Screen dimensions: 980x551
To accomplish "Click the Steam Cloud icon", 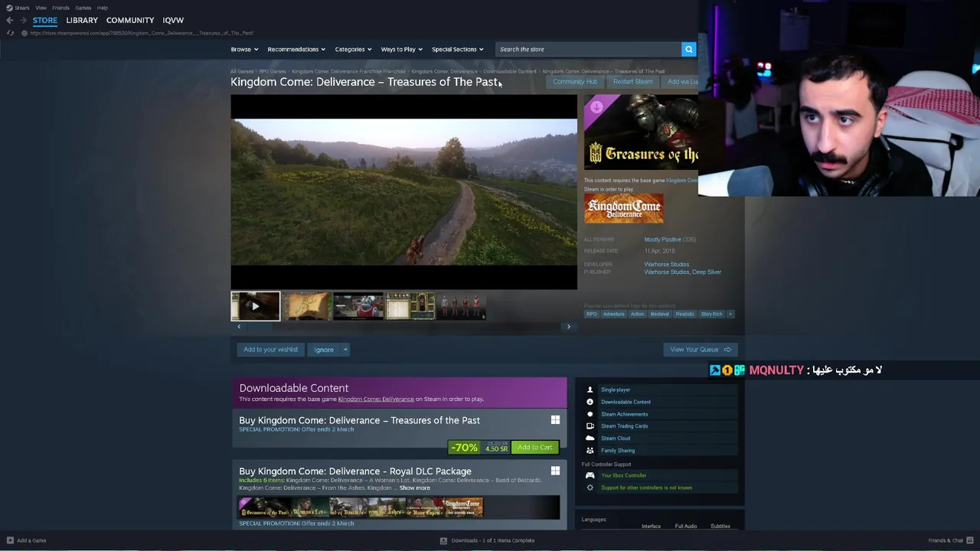I will 590,439.
